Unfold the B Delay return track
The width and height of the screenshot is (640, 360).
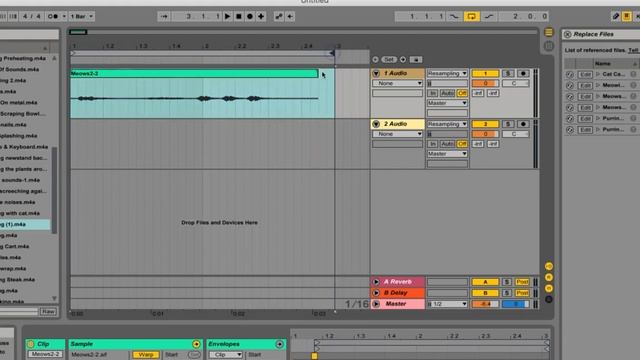pos(376,293)
